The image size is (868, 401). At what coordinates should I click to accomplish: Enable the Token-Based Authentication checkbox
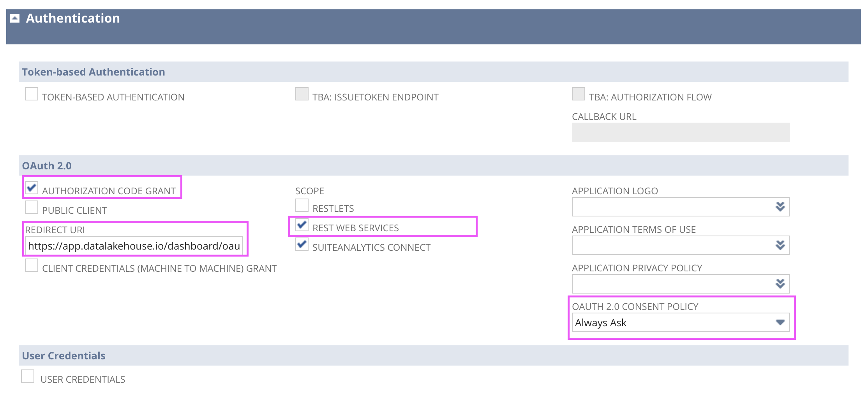[32, 94]
